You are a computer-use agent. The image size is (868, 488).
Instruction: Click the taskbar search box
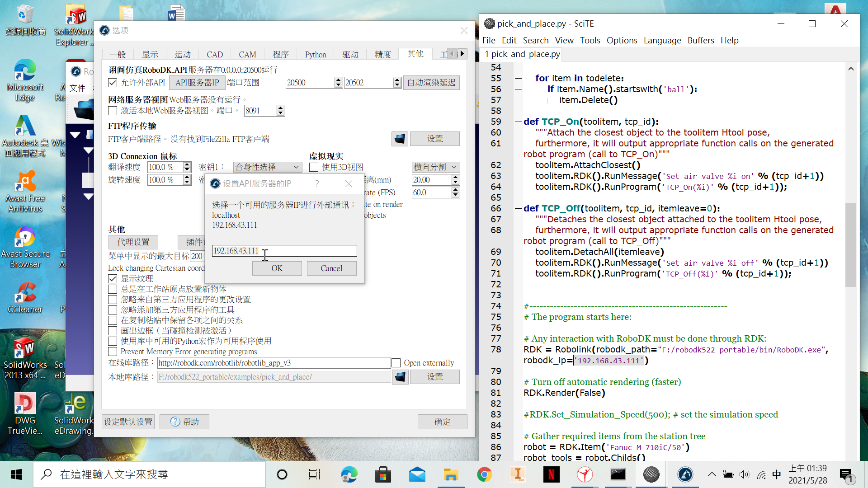point(149,474)
